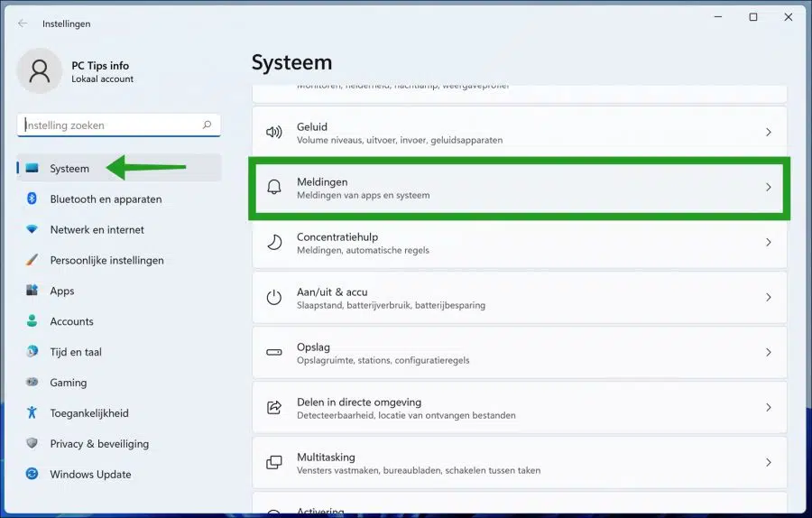
Task: Expand the Concentratiehulp row chevron
Action: tap(769, 242)
